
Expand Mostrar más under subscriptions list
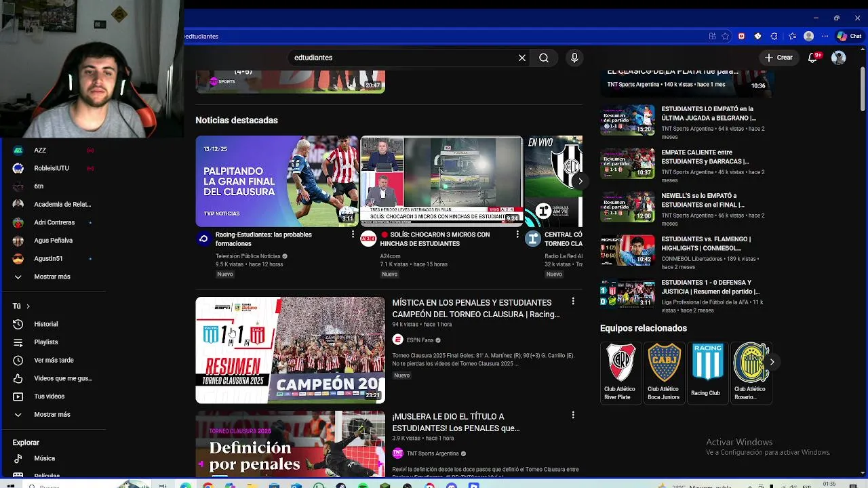(x=54, y=277)
